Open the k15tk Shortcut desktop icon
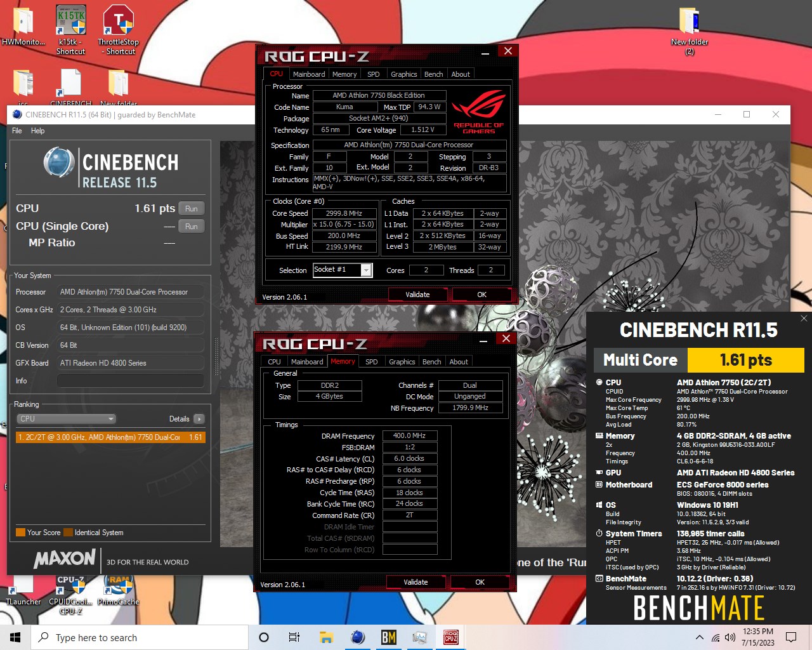 (x=71, y=29)
